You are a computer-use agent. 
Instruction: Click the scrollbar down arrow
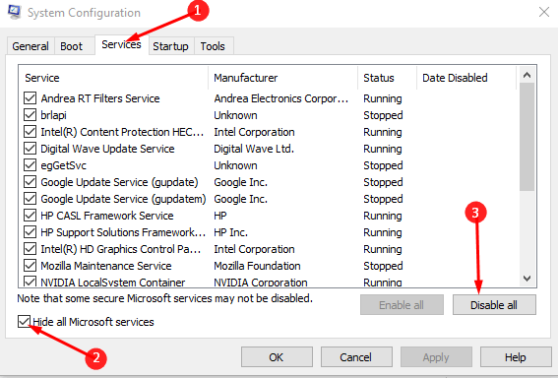pos(527,278)
